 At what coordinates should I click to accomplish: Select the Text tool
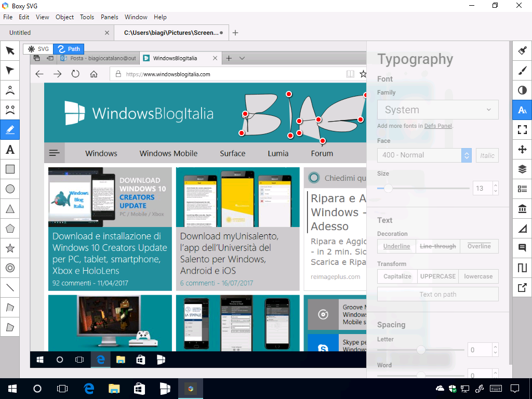click(x=10, y=149)
